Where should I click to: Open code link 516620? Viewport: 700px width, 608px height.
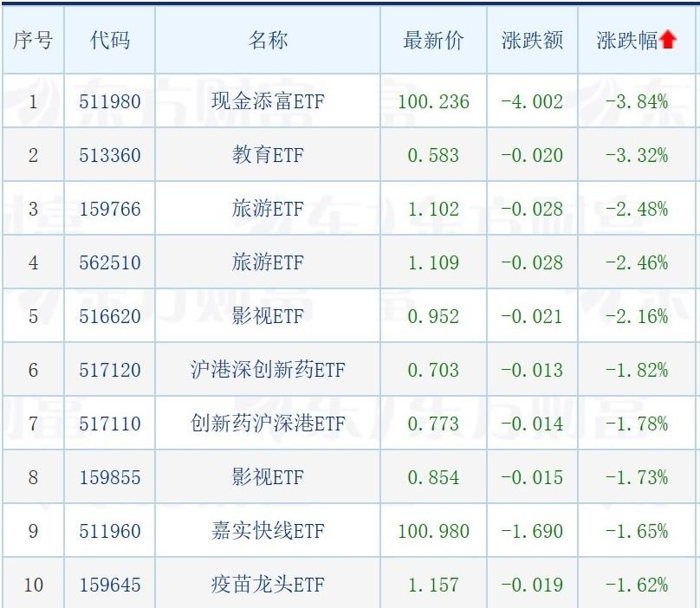(x=110, y=316)
